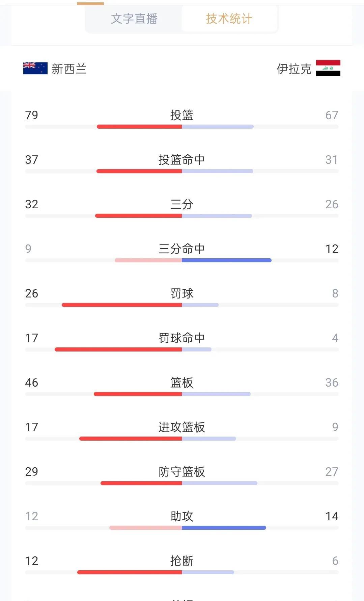Click the blue 助攻 bar

224,528
